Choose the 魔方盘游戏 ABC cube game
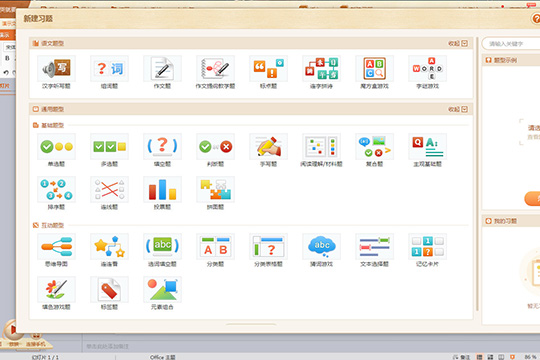Viewport: 540px width, 360px height. click(374, 69)
